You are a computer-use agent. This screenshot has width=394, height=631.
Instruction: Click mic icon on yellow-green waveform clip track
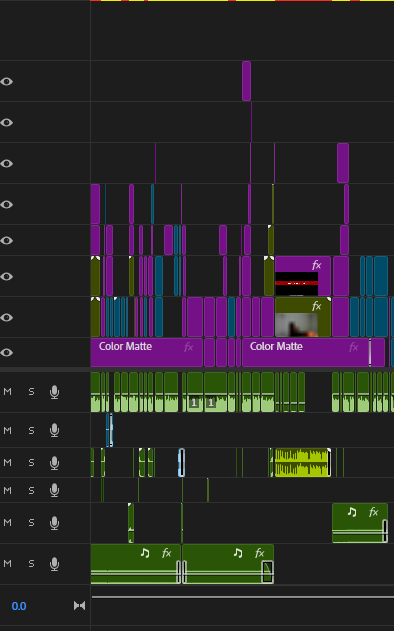(x=54, y=463)
